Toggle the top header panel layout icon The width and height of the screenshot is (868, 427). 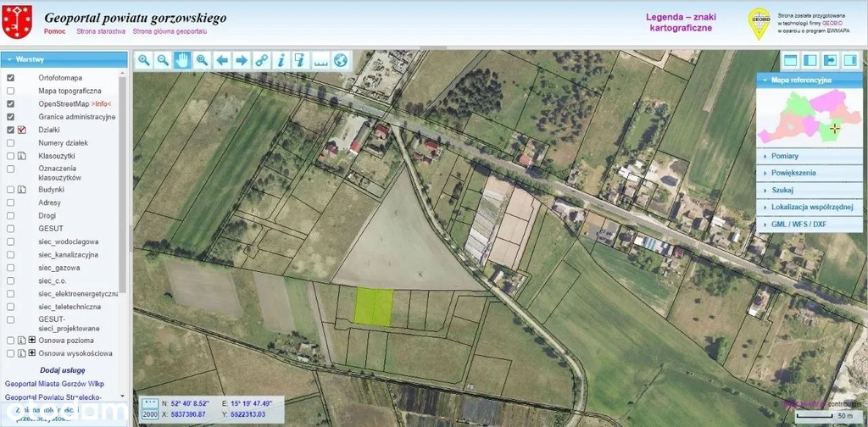click(791, 60)
